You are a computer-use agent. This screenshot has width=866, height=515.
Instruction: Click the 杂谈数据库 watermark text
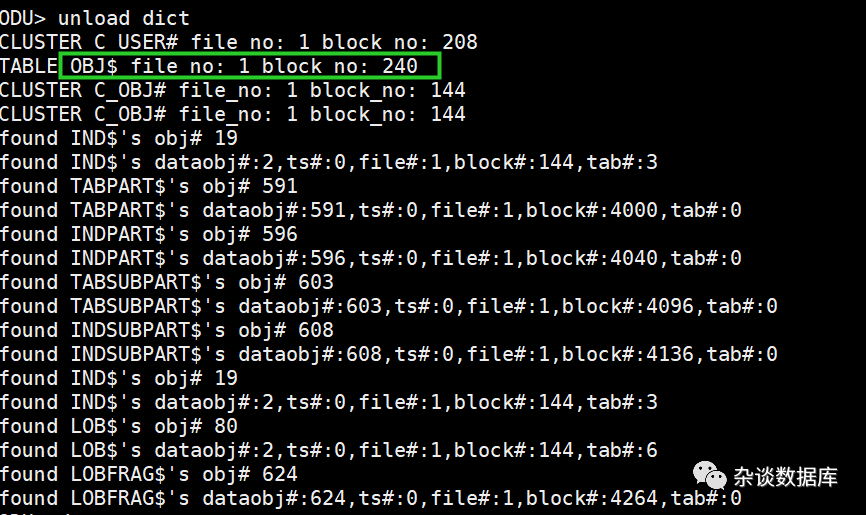point(785,477)
